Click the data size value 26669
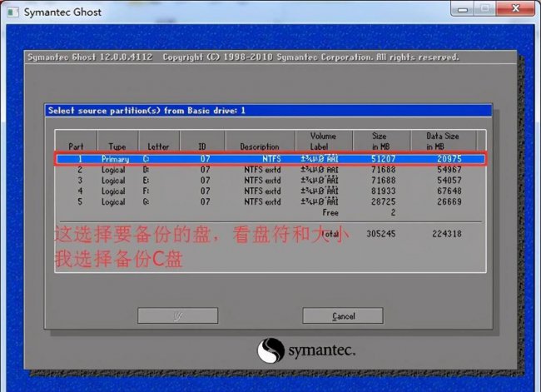541x392 pixels. point(449,202)
